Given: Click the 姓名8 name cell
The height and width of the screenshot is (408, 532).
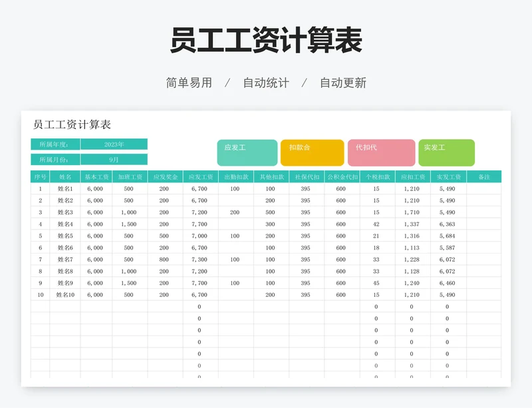Looking at the screenshot, I should tap(65, 271).
